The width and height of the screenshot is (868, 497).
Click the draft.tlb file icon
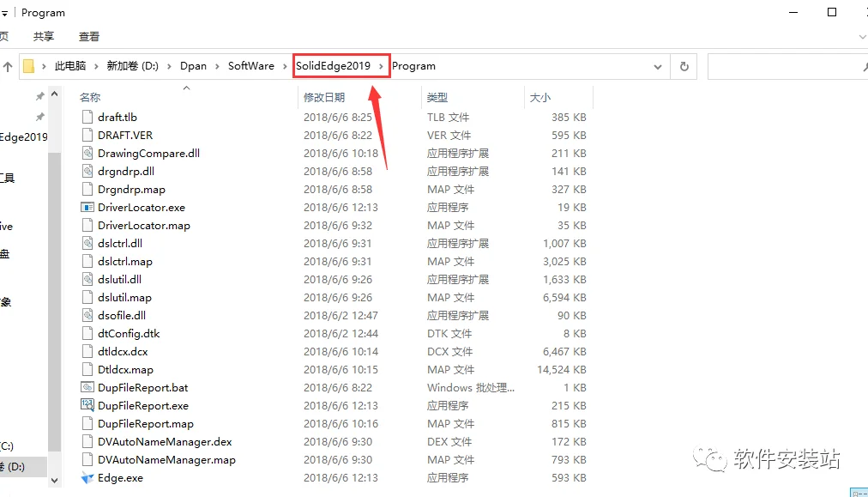coord(87,117)
